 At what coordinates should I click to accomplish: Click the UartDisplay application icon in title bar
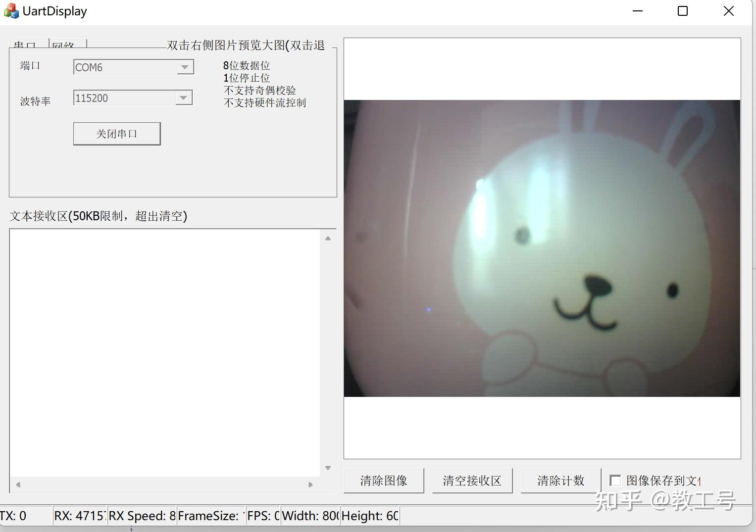10,10
